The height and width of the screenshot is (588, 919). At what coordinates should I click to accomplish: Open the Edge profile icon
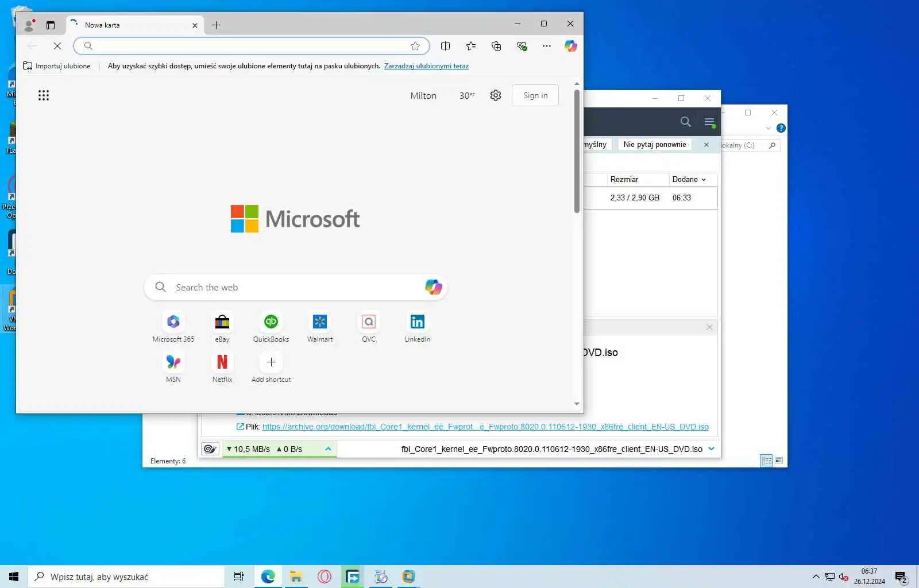click(x=29, y=25)
